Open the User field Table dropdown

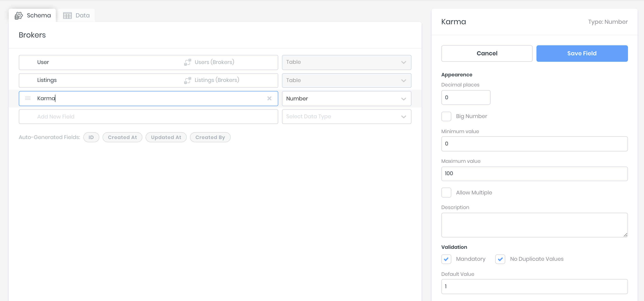[x=346, y=62]
